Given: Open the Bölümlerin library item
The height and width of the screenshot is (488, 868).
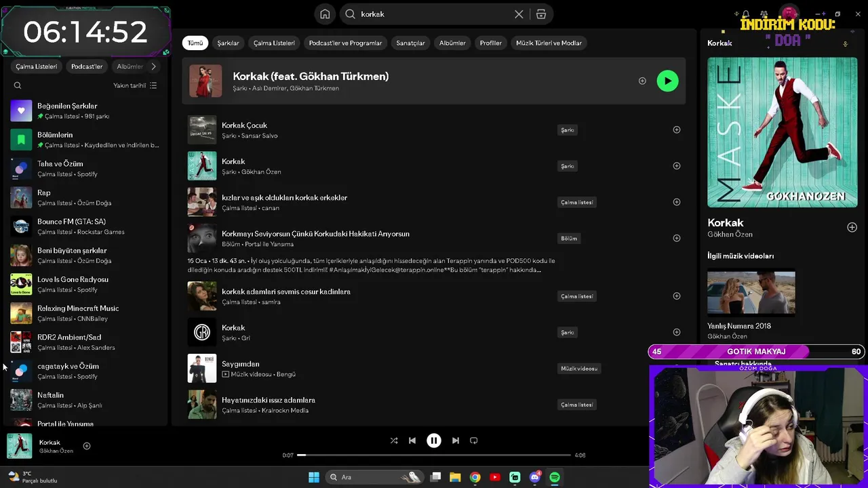Looking at the screenshot, I should point(85,140).
